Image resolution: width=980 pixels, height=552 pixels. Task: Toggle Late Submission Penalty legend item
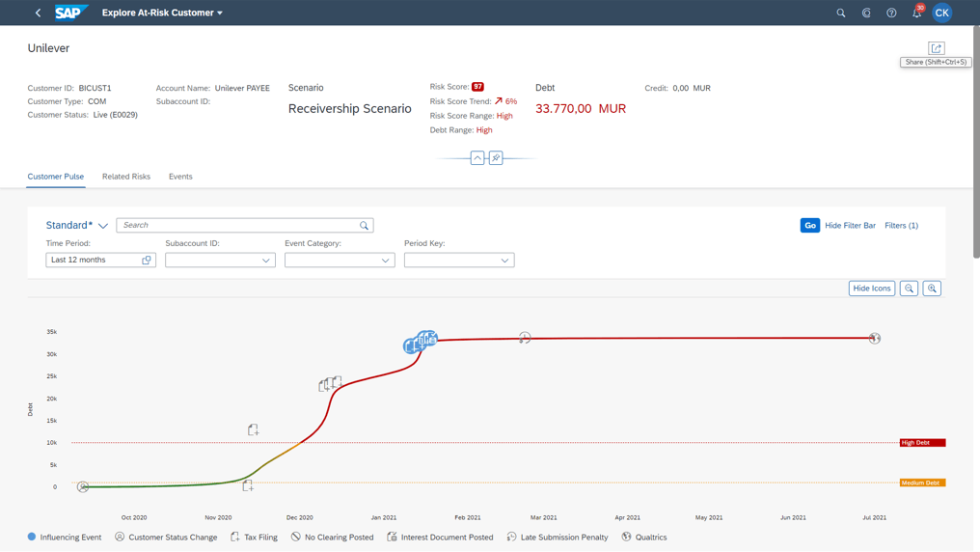click(558, 537)
